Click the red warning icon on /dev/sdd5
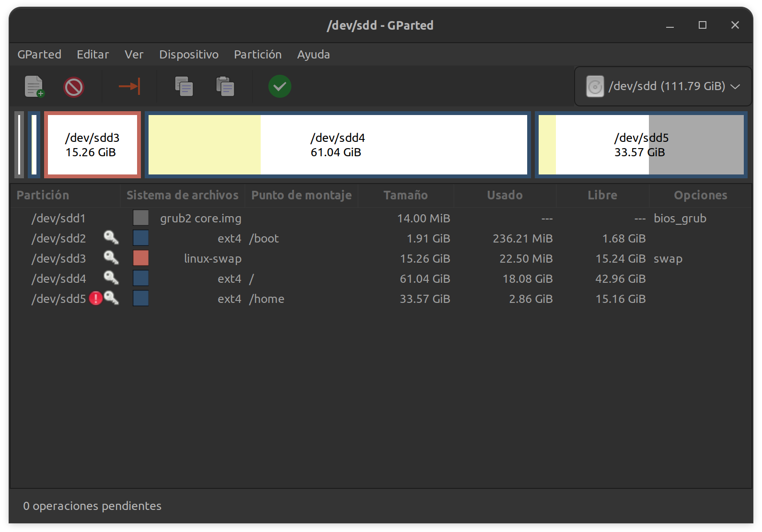762x532 pixels. point(96,298)
